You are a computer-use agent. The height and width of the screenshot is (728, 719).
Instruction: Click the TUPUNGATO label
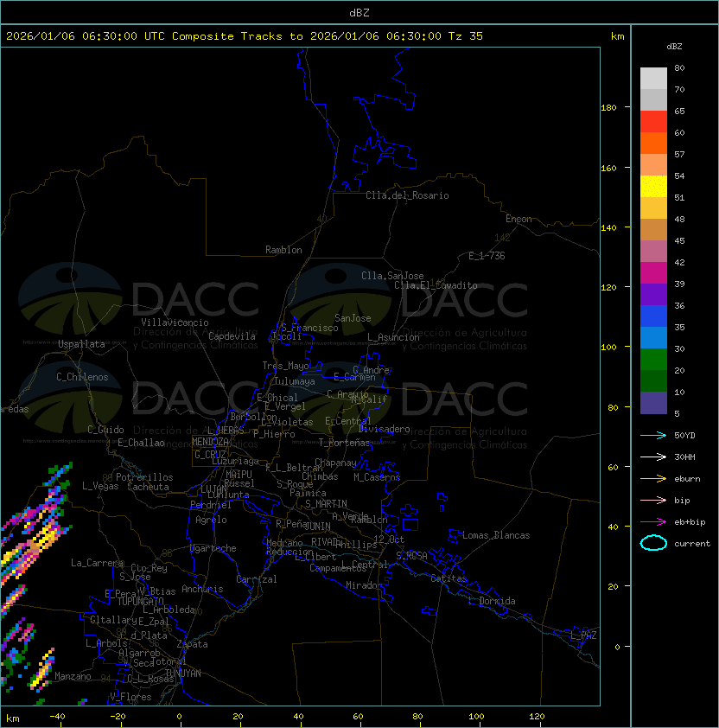click(x=140, y=601)
